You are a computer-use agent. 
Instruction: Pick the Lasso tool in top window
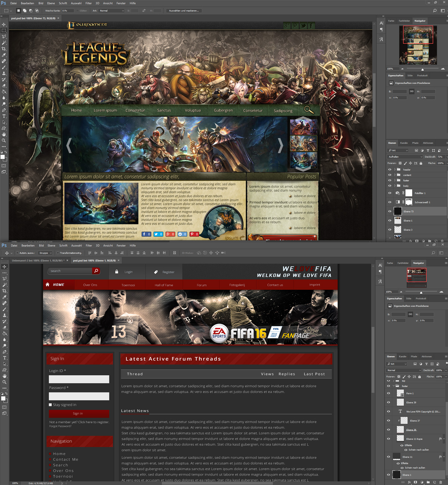pyautogui.click(x=4, y=36)
